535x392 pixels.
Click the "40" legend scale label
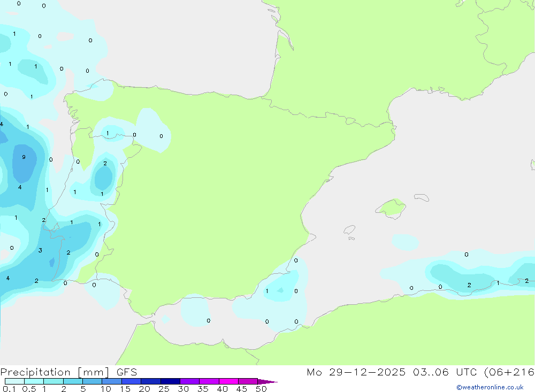pos(223,389)
